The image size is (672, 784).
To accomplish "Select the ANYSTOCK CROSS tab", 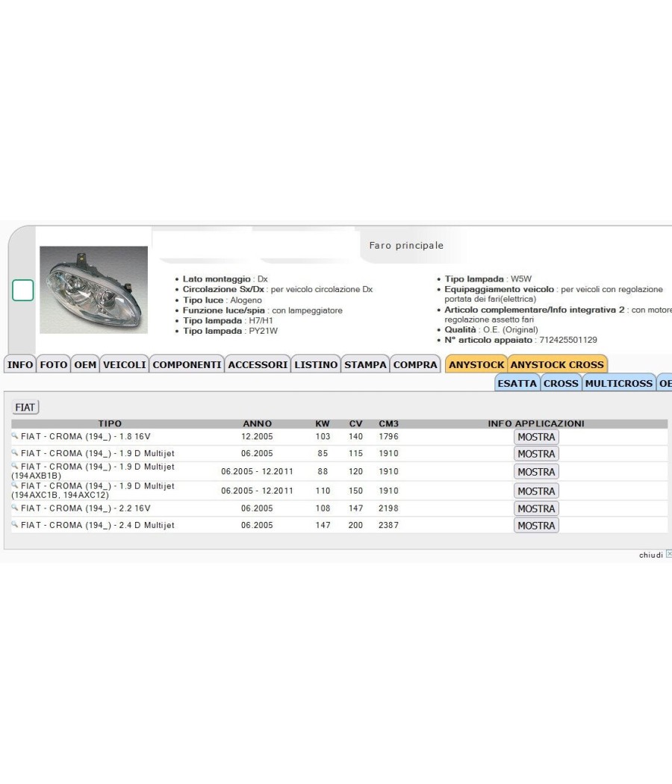I will (x=557, y=364).
